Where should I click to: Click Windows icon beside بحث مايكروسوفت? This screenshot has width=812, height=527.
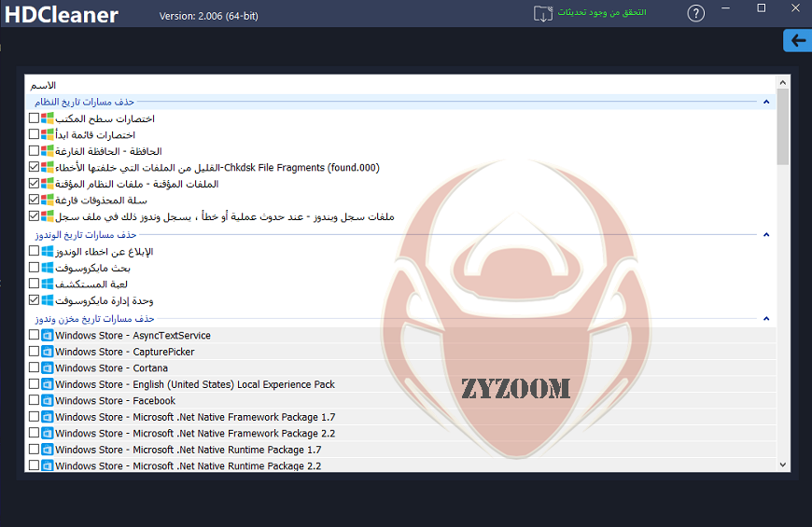(47, 267)
